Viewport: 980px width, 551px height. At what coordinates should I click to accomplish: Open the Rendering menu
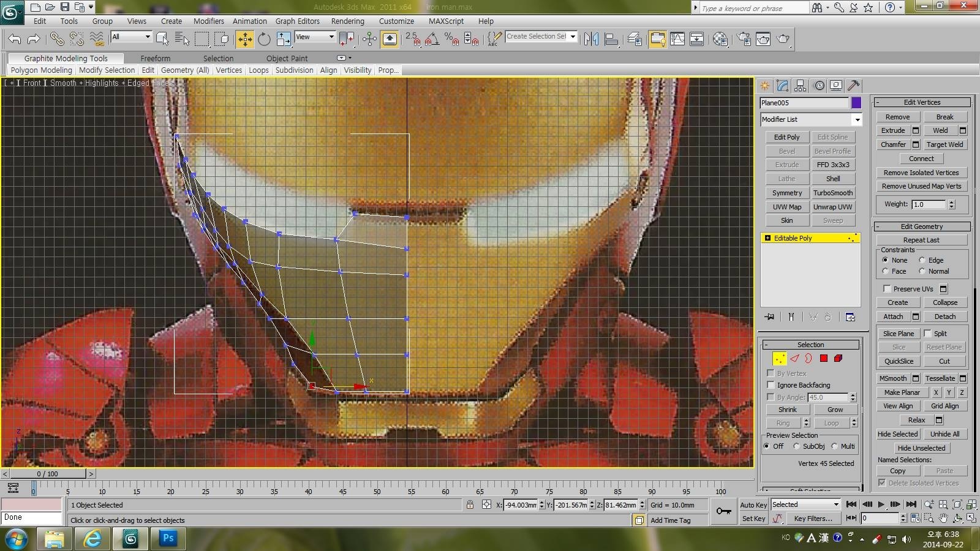tap(347, 21)
